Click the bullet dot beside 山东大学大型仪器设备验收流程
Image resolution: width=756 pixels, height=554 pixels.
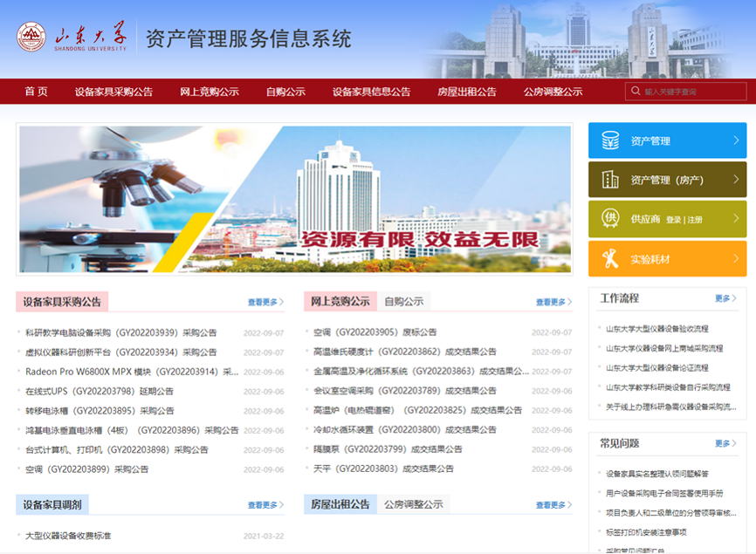600,329
